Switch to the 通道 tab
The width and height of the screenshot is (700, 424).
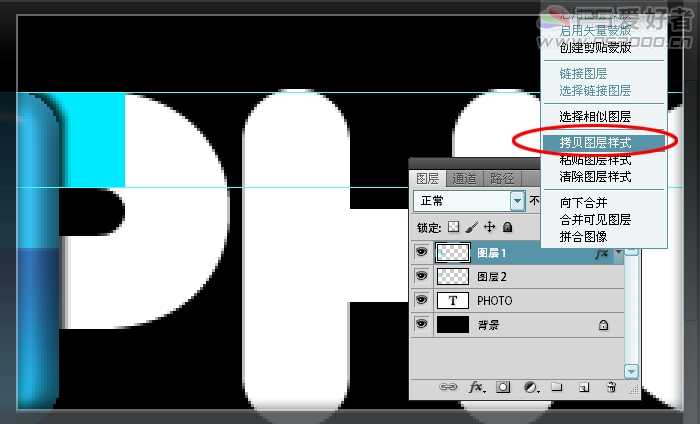pyautogui.click(x=464, y=179)
